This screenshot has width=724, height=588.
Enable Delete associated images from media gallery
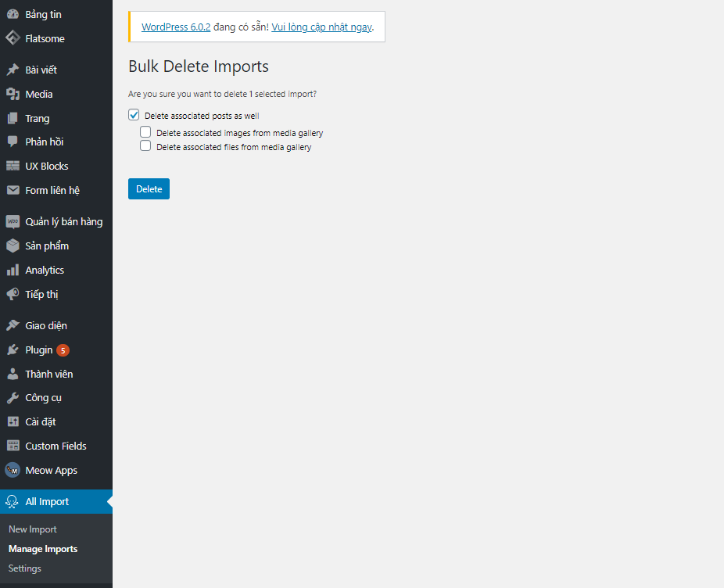tap(145, 132)
